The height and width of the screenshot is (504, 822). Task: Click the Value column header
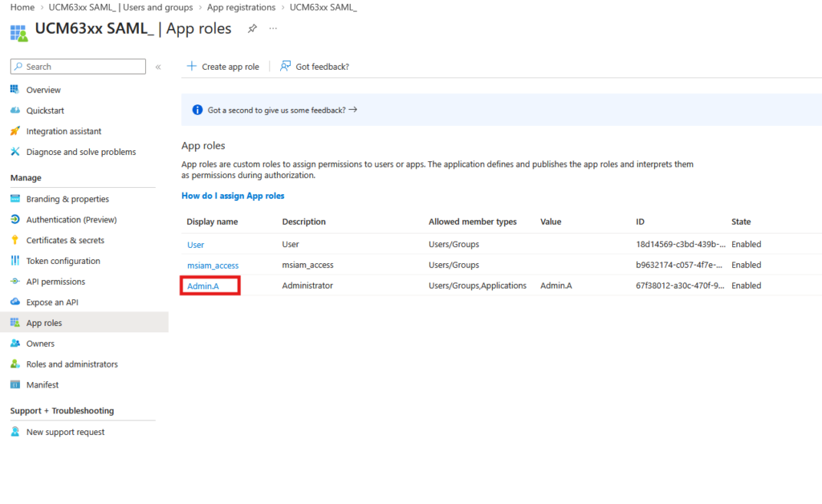coord(551,222)
